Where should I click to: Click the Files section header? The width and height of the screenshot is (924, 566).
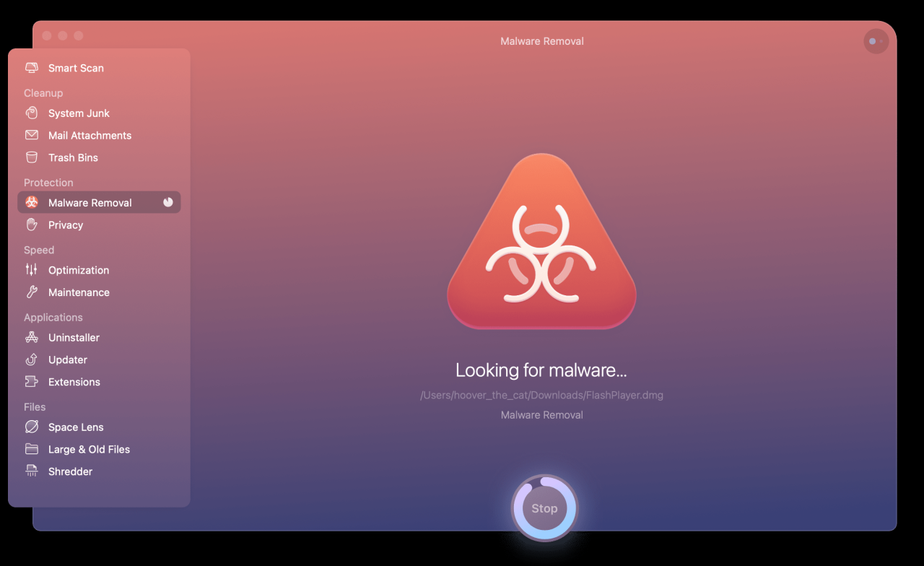(x=35, y=406)
